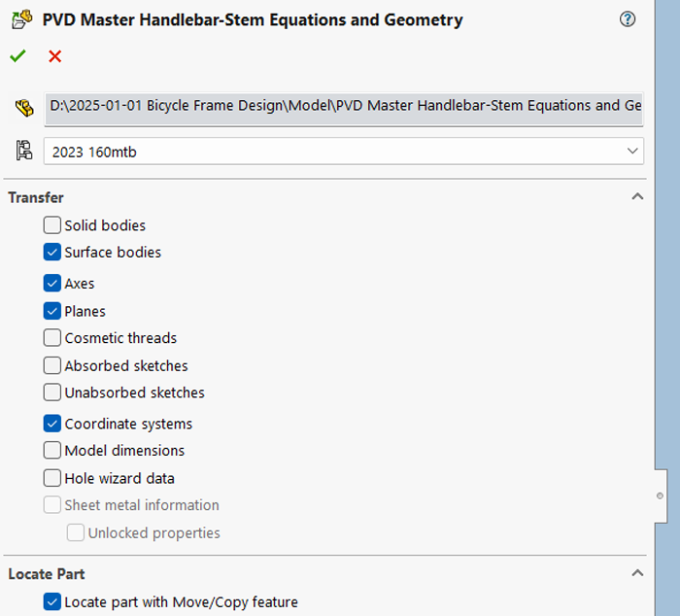
Task: Check the Absorbed sketches option
Action: tap(52, 366)
